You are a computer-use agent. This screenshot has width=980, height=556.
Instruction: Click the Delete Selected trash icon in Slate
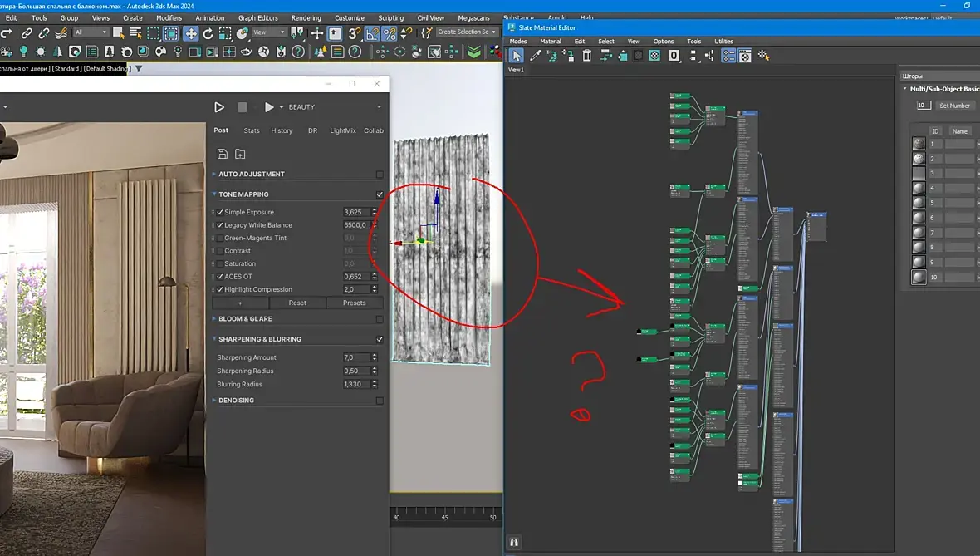(586, 55)
